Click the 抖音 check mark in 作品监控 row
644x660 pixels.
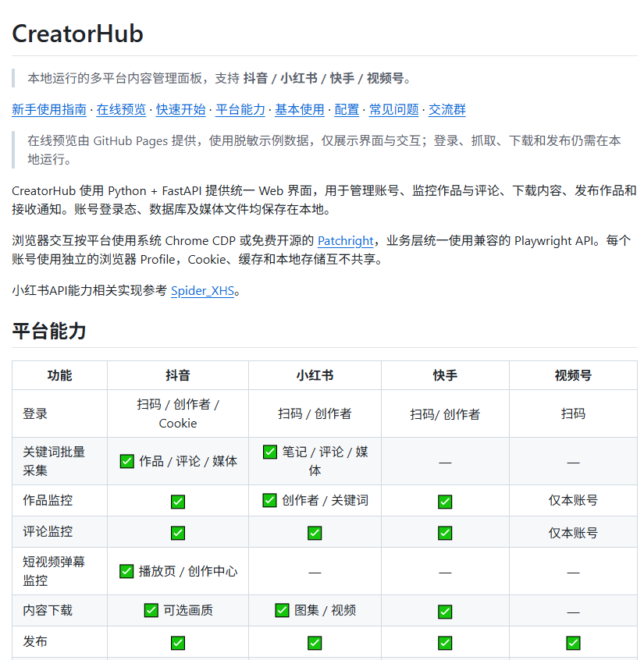(178, 502)
